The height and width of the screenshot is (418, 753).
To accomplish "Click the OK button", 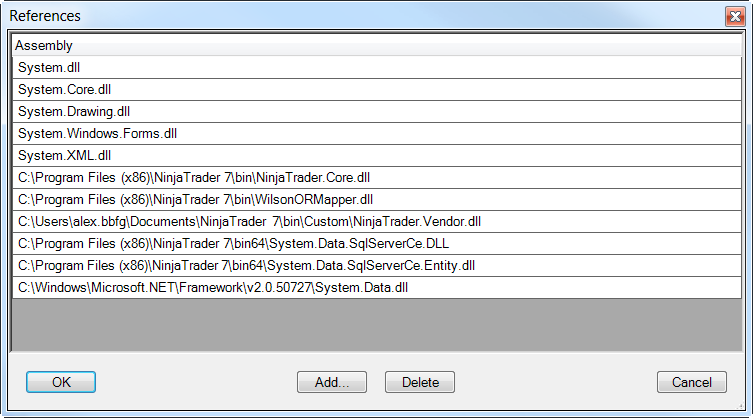I will pyautogui.click(x=61, y=382).
